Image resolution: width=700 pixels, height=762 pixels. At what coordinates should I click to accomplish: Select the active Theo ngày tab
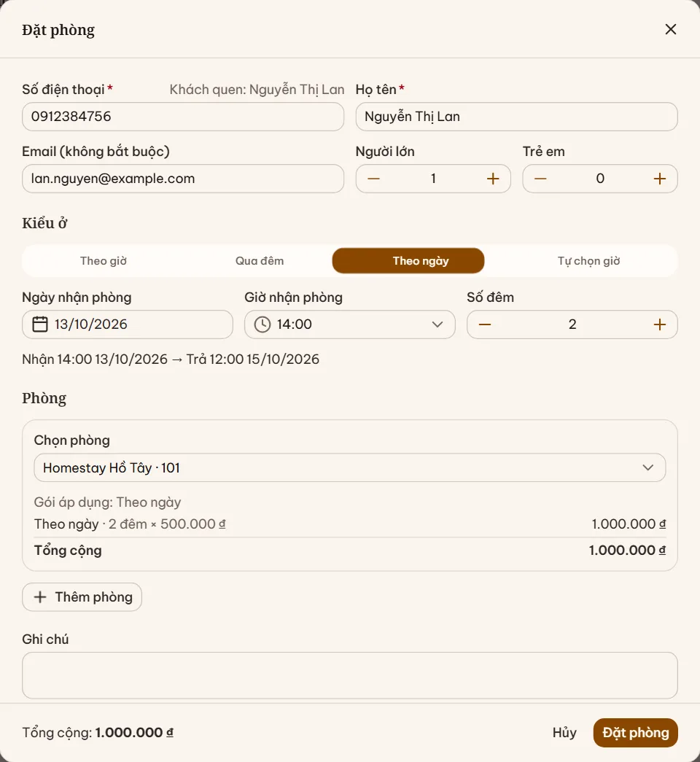tap(408, 261)
